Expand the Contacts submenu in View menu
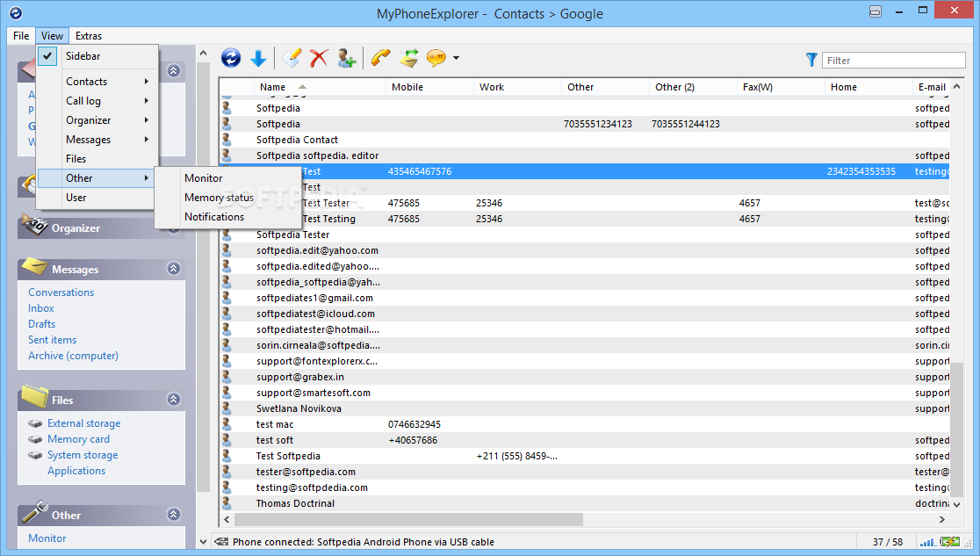The width and height of the screenshot is (980, 556). pos(97,82)
